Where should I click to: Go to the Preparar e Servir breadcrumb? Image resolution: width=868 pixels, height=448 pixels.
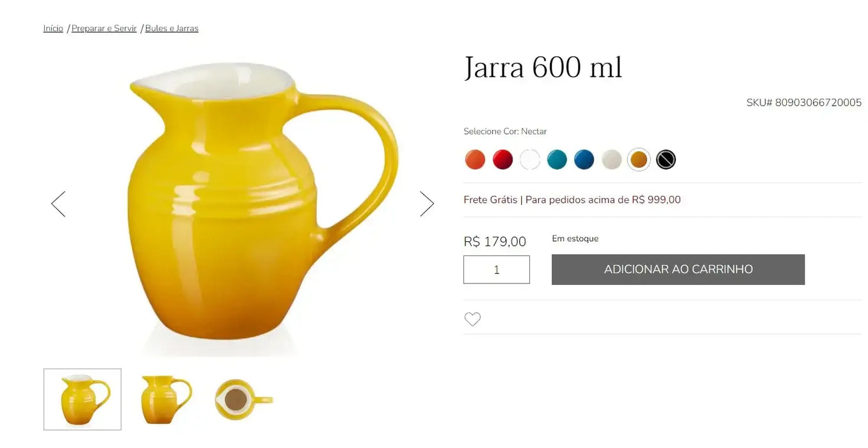tap(104, 28)
